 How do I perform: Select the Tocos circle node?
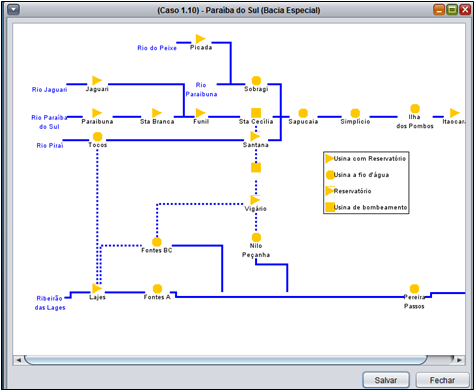click(97, 137)
